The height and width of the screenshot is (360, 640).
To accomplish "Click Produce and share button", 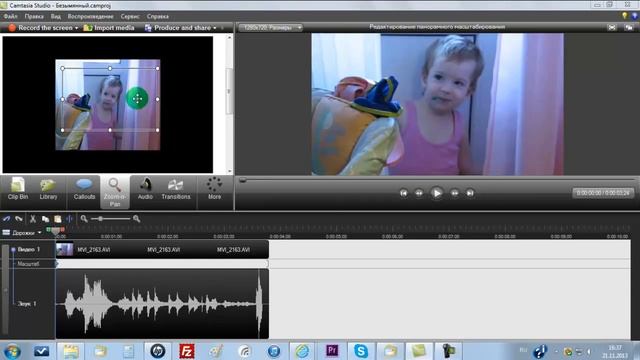I will point(178,28).
